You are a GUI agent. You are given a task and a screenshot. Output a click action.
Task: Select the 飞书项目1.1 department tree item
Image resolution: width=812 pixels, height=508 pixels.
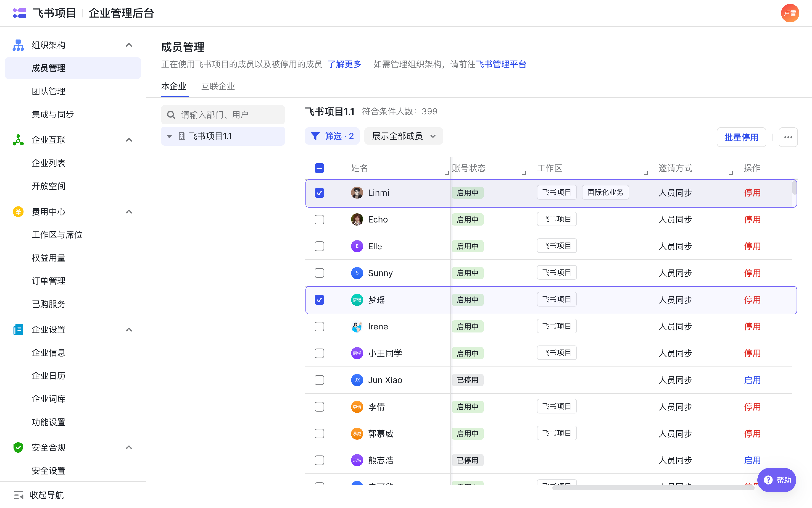[223, 136]
